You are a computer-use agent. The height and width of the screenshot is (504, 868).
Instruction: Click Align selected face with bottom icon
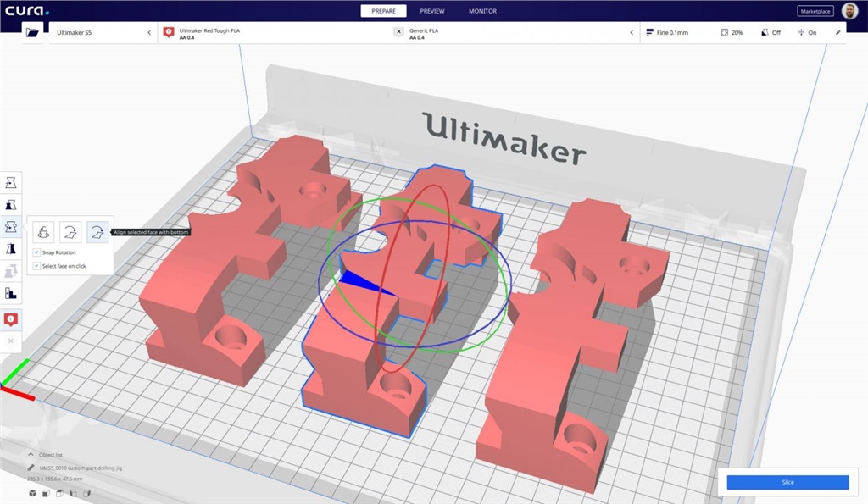[x=98, y=230]
